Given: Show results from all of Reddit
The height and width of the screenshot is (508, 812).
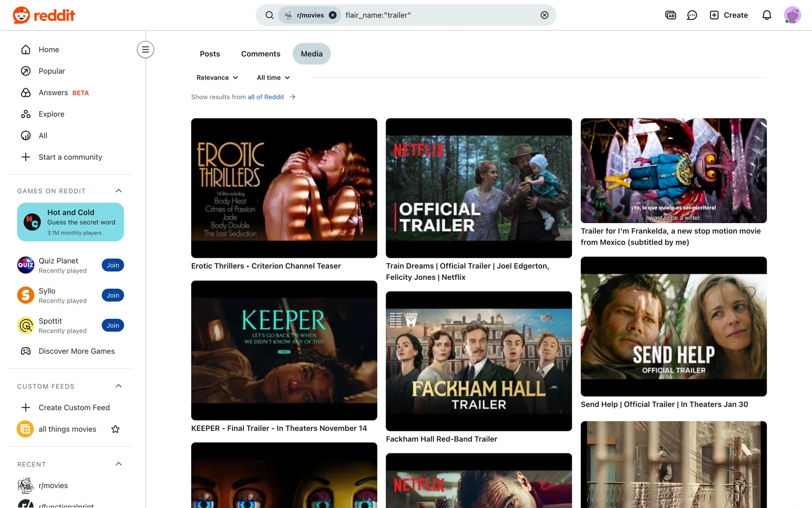Looking at the screenshot, I should [266, 97].
